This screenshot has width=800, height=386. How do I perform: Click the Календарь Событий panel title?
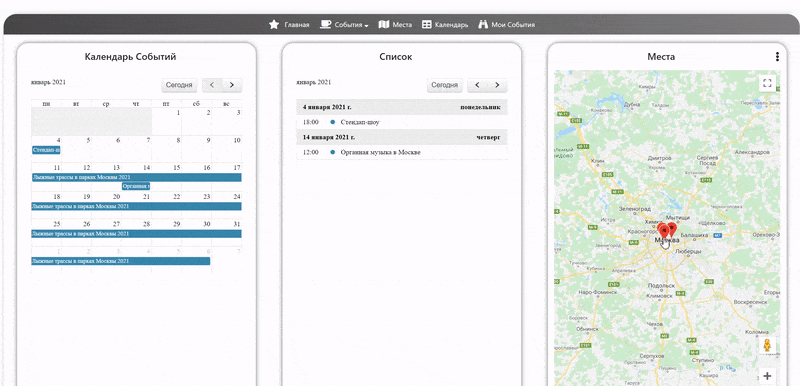point(130,57)
